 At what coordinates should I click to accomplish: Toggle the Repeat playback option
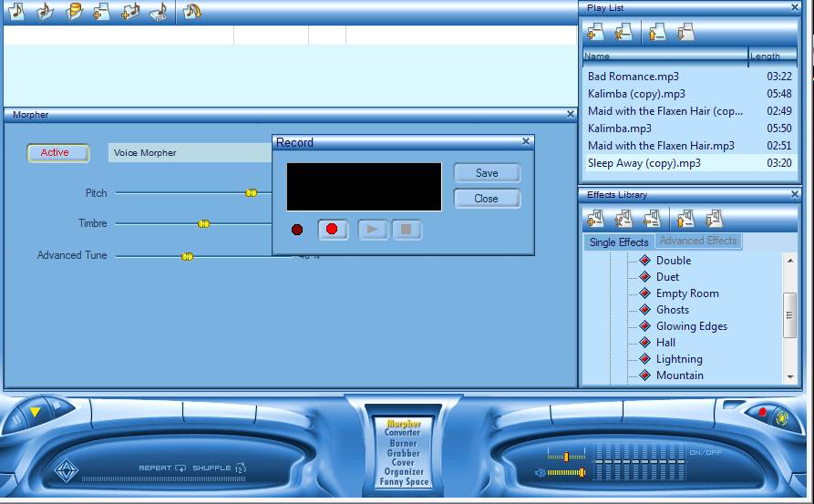coord(161,468)
